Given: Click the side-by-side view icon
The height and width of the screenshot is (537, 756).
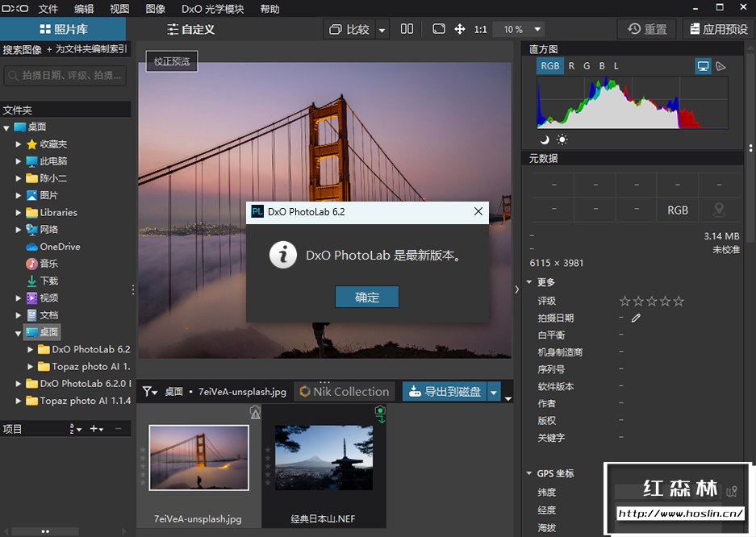Looking at the screenshot, I should [407, 29].
